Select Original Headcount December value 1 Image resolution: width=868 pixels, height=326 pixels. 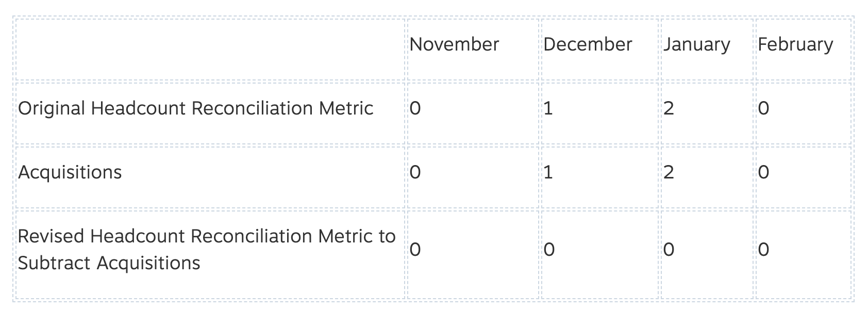600,114
